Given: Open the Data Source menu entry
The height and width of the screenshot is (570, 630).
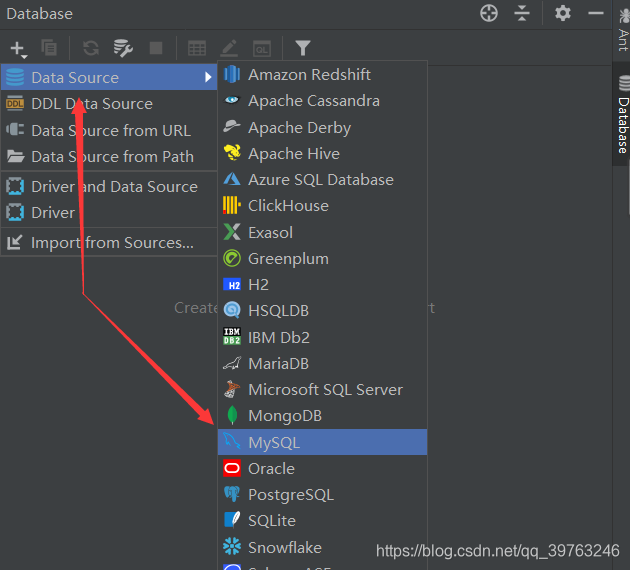Looking at the screenshot, I should click(x=109, y=77).
